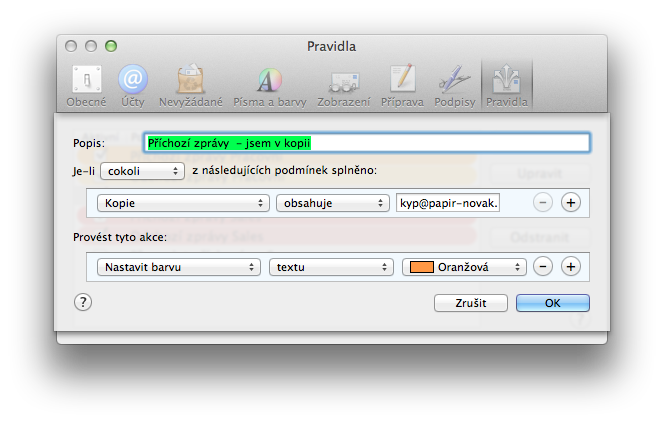Open the Zobrazení viewing pane
Screen dimensions: 664x423
343,84
